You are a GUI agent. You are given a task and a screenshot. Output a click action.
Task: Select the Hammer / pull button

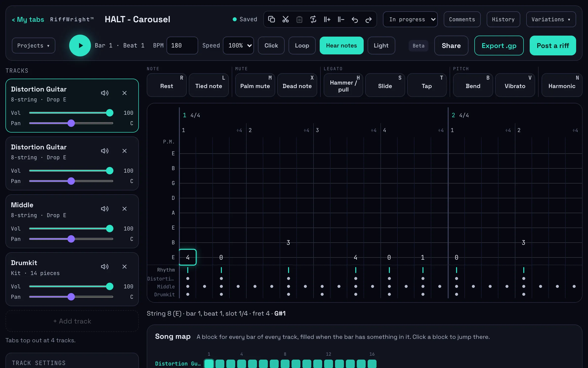coord(343,85)
